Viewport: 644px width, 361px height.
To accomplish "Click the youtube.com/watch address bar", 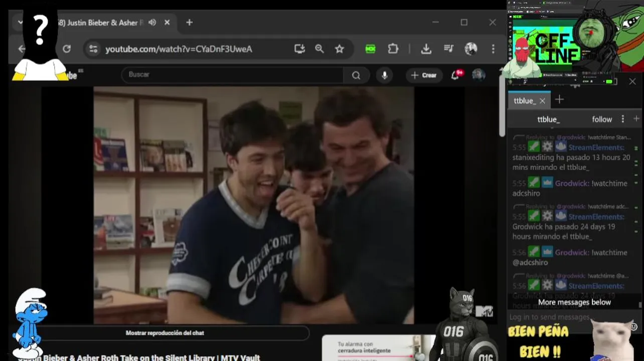I will 179,49.
